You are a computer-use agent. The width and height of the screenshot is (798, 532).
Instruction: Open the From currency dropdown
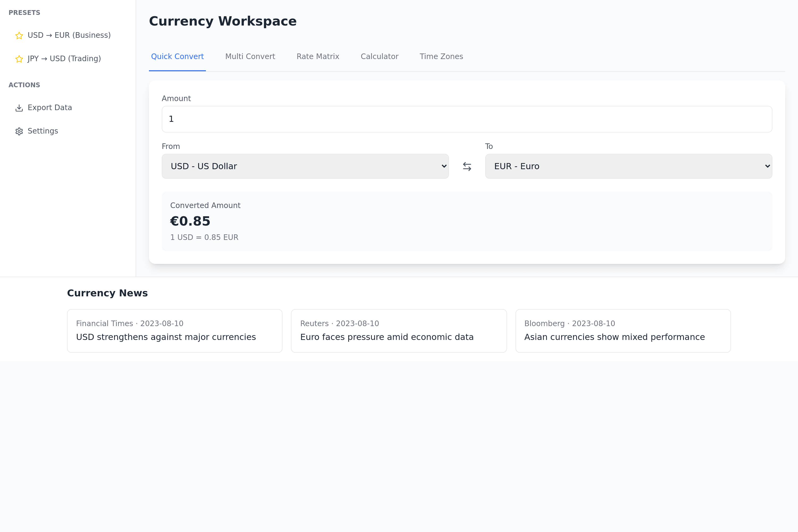pos(305,166)
